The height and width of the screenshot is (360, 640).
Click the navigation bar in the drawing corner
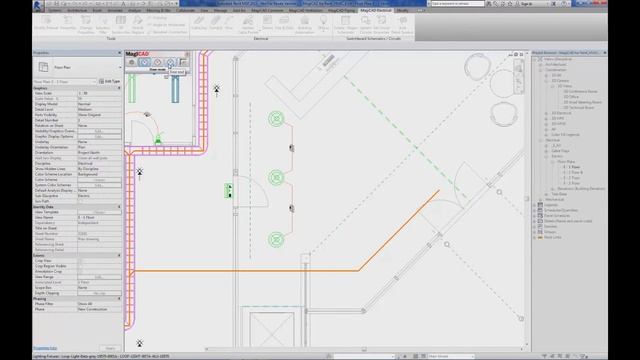519,77
